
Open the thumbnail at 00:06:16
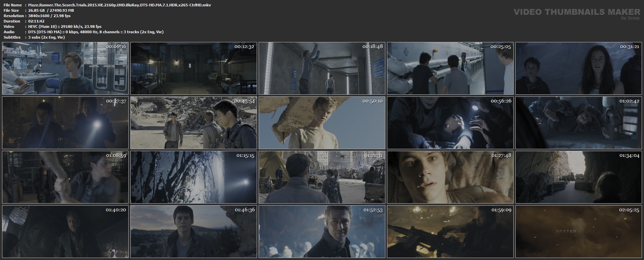tap(65, 69)
